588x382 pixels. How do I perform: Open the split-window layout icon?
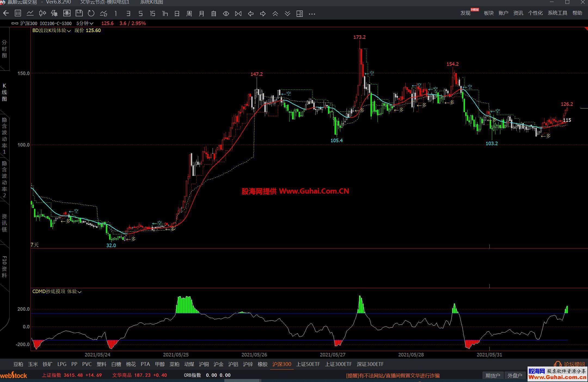point(299,14)
